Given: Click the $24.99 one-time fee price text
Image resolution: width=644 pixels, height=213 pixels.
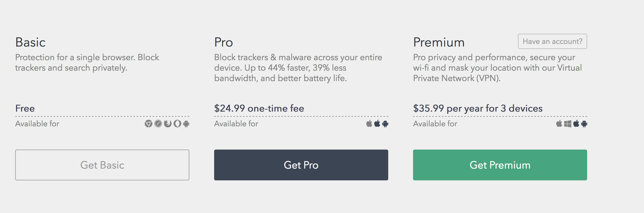Looking at the screenshot, I should [x=259, y=108].
